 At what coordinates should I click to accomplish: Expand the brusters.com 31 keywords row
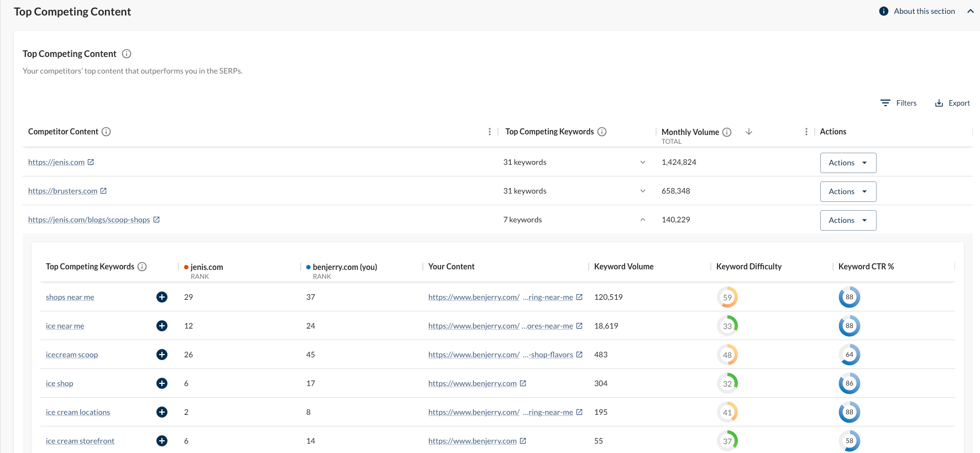tap(643, 191)
